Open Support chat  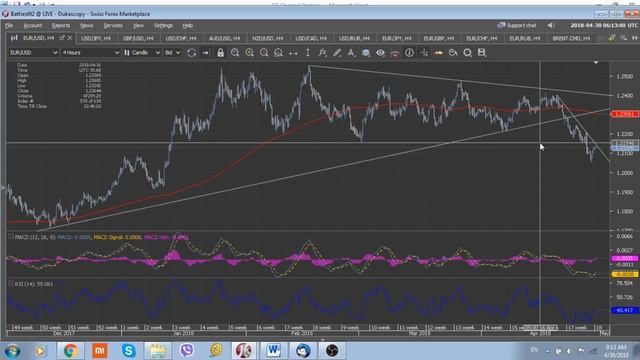[x=517, y=25]
